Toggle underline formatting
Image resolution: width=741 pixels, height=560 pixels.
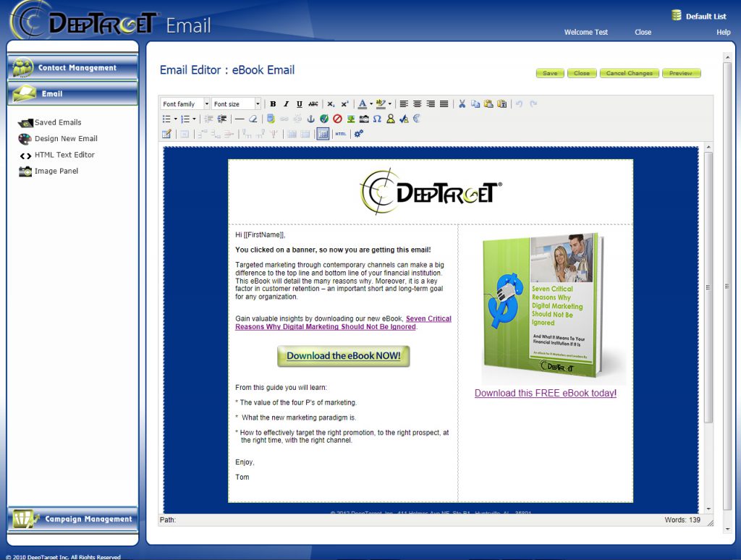point(299,104)
